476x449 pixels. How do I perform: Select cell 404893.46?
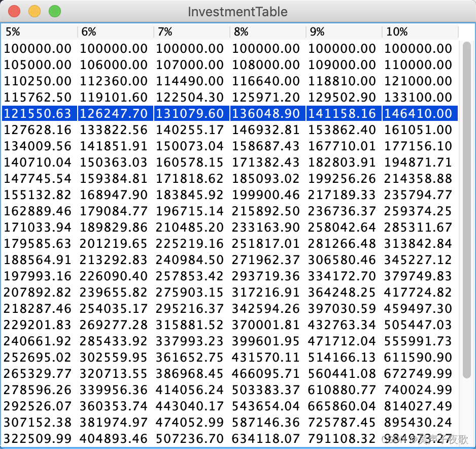tap(116, 439)
